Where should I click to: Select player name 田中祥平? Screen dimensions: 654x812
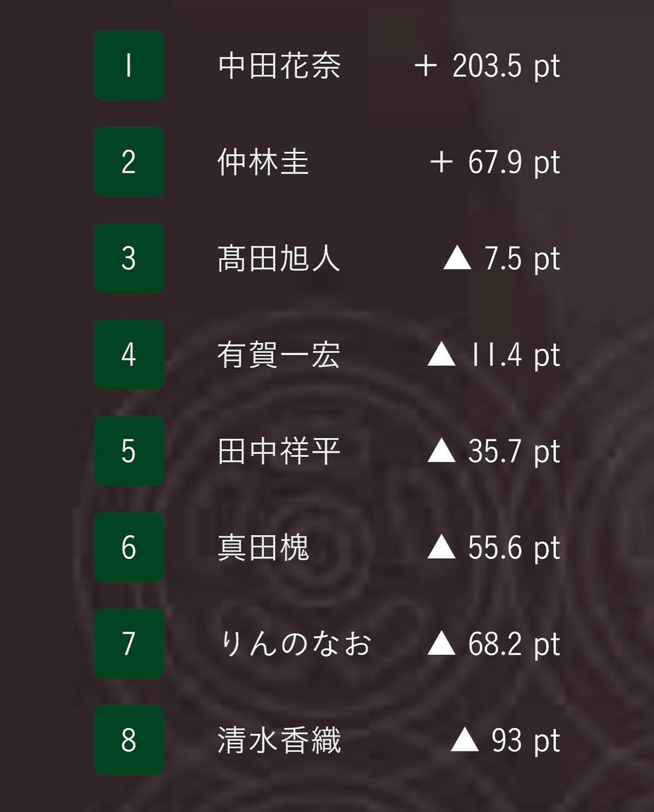pyautogui.click(x=279, y=451)
